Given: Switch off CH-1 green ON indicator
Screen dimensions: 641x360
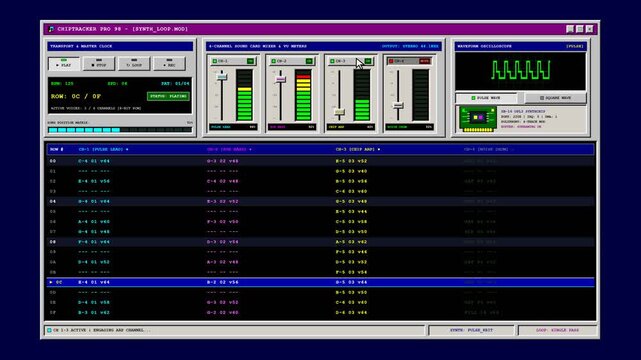Looking at the screenshot, I should (250, 61).
